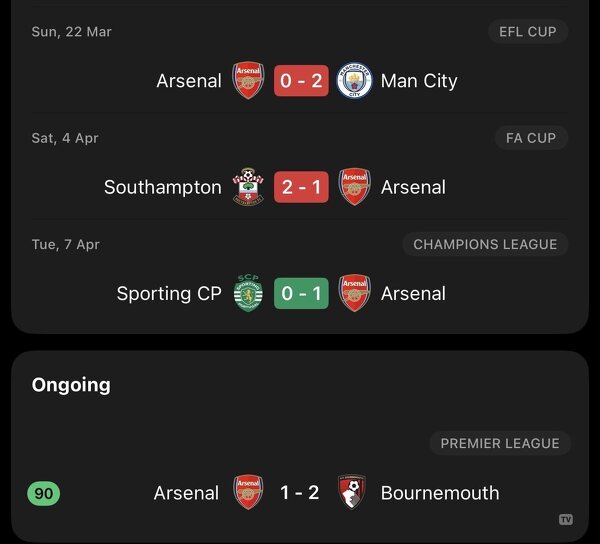Click the Southampton club crest
600x544 pixels.
pos(248,187)
